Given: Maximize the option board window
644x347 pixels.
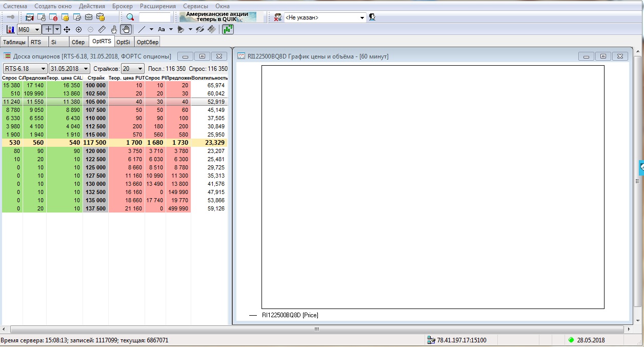Looking at the screenshot, I should pos(202,56).
